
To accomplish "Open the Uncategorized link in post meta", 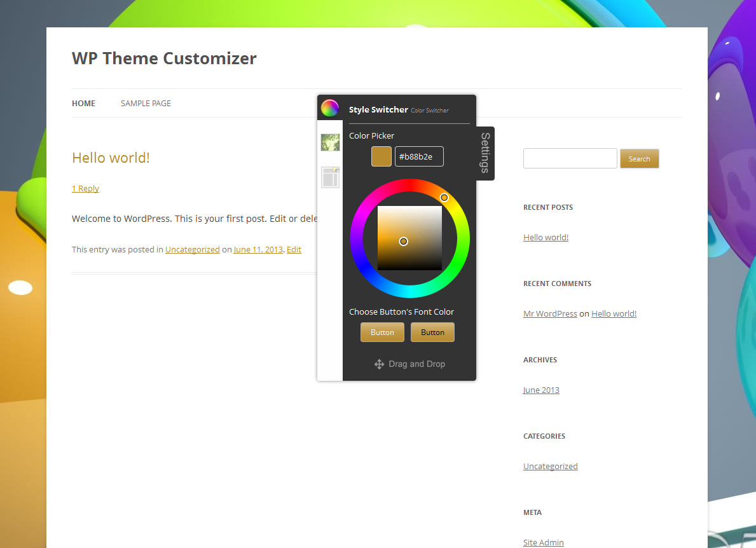I will tap(193, 250).
